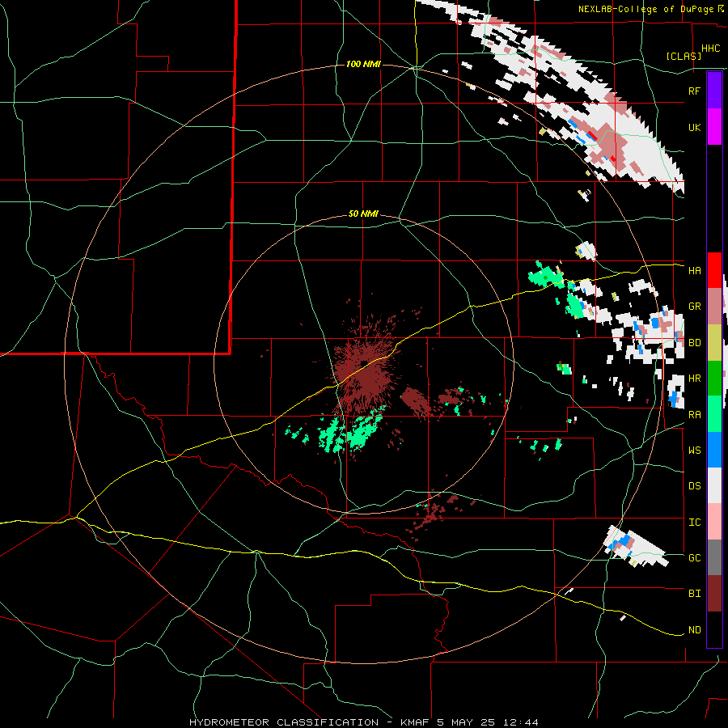Click the 100 NMI range ring label
The width and height of the screenshot is (728, 728).
(x=363, y=64)
